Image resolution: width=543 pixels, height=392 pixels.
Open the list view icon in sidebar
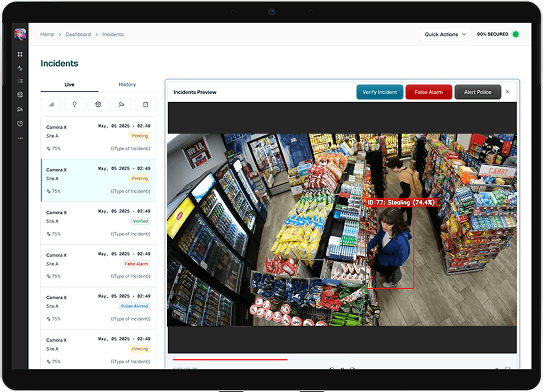[x=20, y=81]
